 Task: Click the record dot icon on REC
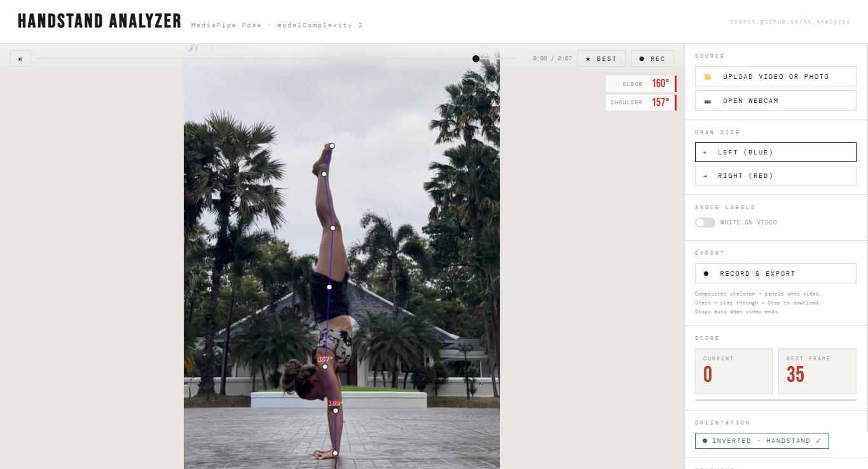pyautogui.click(x=642, y=58)
